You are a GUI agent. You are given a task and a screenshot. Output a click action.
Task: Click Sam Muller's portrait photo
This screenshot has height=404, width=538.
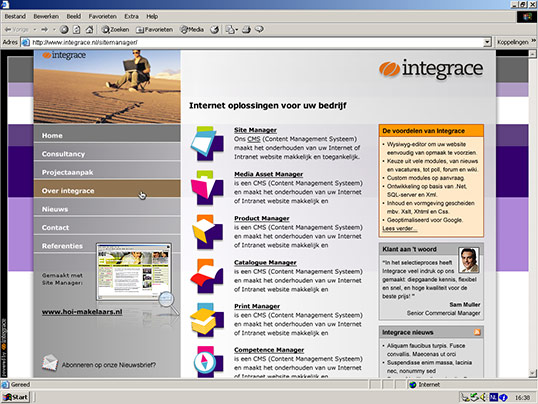click(469, 260)
